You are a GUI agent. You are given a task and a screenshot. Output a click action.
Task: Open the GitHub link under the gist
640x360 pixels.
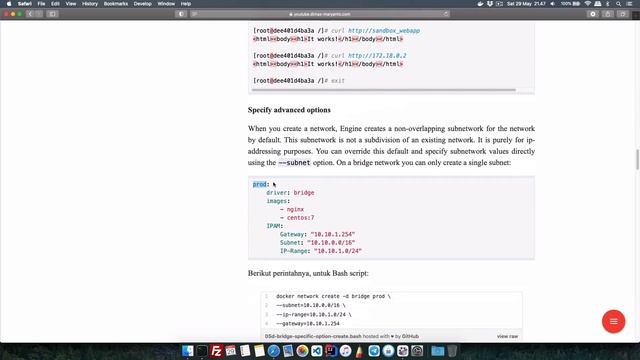pos(410,336)
